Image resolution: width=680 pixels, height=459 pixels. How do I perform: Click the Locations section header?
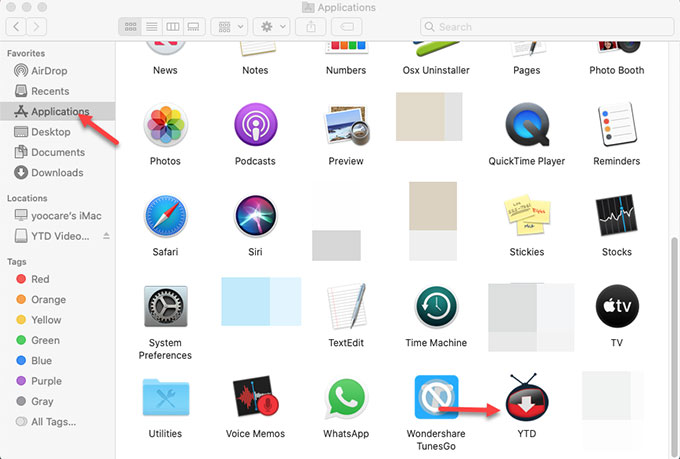coord(27,198)
